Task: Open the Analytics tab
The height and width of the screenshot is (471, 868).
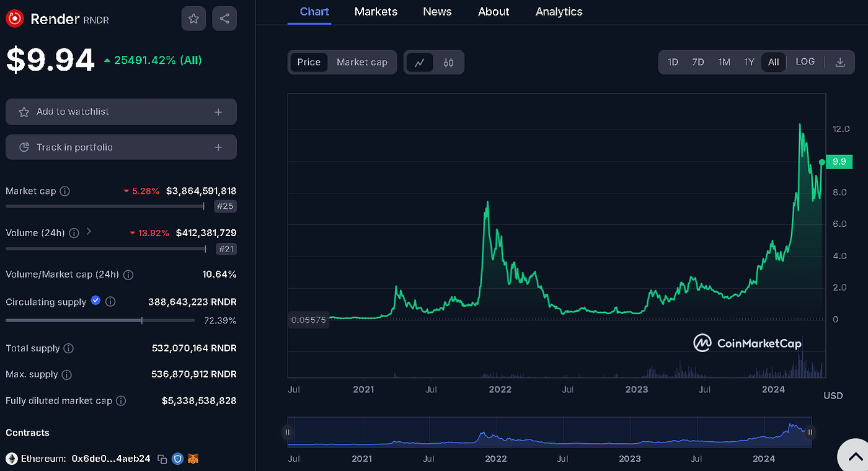Action: tap(559, 12)
